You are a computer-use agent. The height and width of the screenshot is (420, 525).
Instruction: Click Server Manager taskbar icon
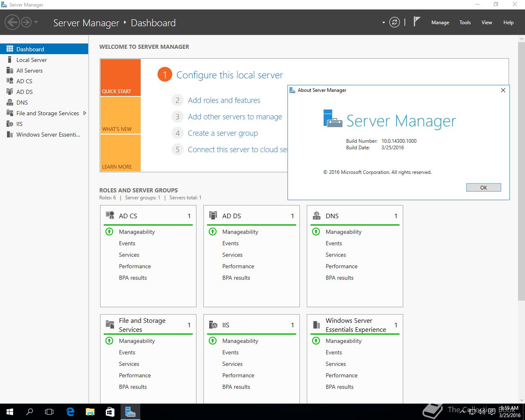pos(130,412)
